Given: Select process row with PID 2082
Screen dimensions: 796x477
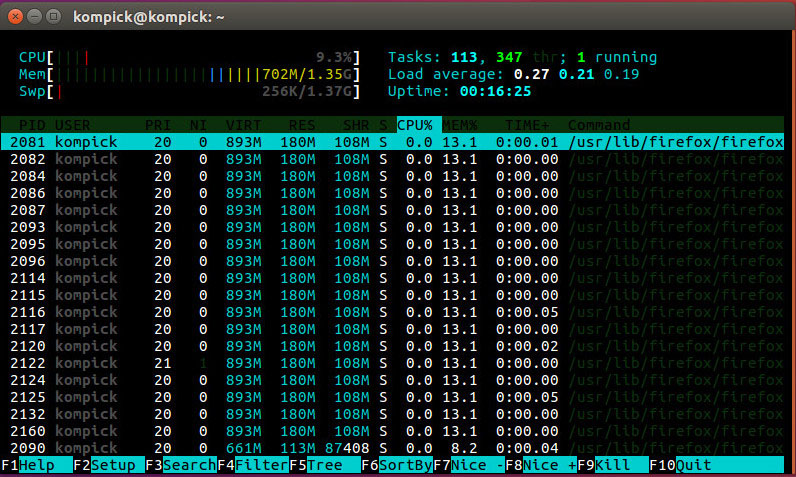Looking at the screenshot, I should [x=392, y=159].
